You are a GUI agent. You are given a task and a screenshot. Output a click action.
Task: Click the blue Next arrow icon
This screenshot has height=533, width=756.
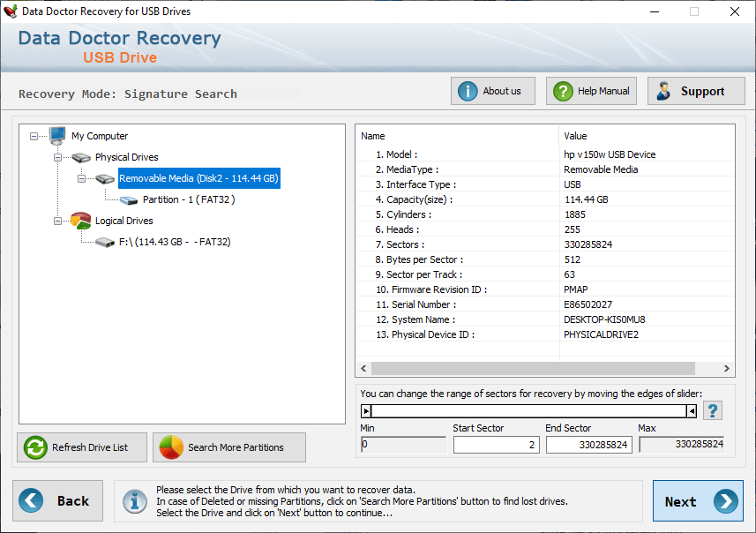tap(726, 501)
